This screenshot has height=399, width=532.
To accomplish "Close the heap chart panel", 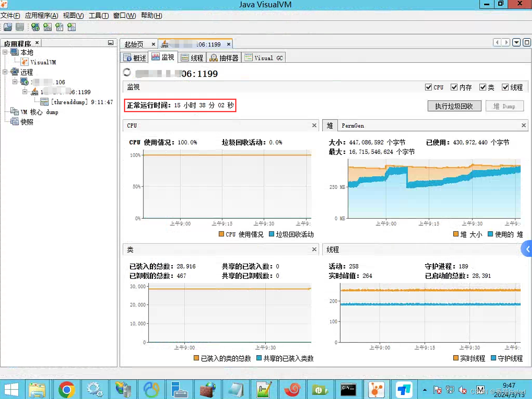I will pos(524,125).
